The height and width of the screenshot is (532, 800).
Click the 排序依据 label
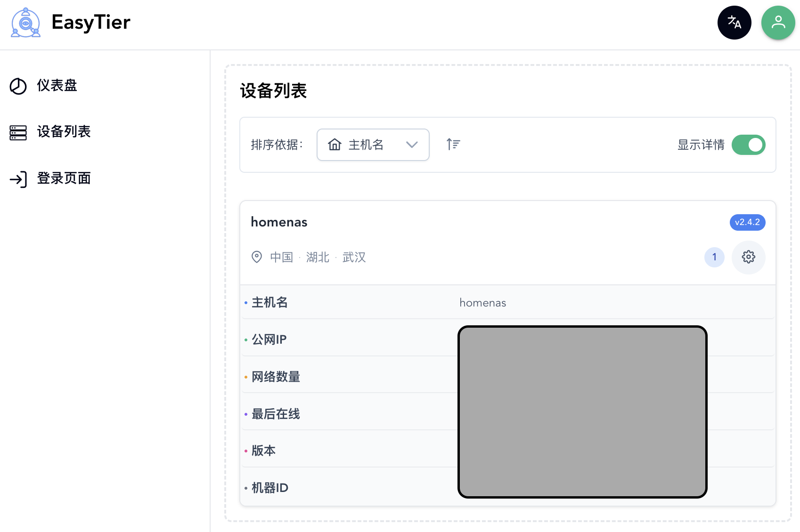(277, 145)
